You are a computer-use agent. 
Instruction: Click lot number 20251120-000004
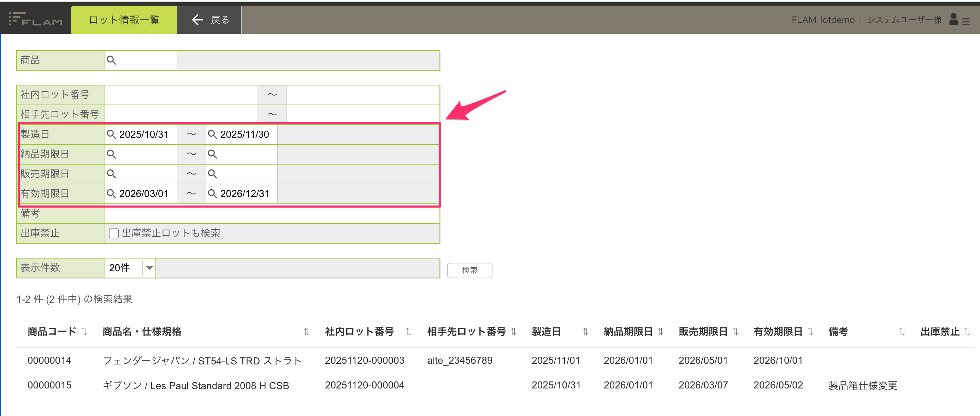tap(365, 385)
